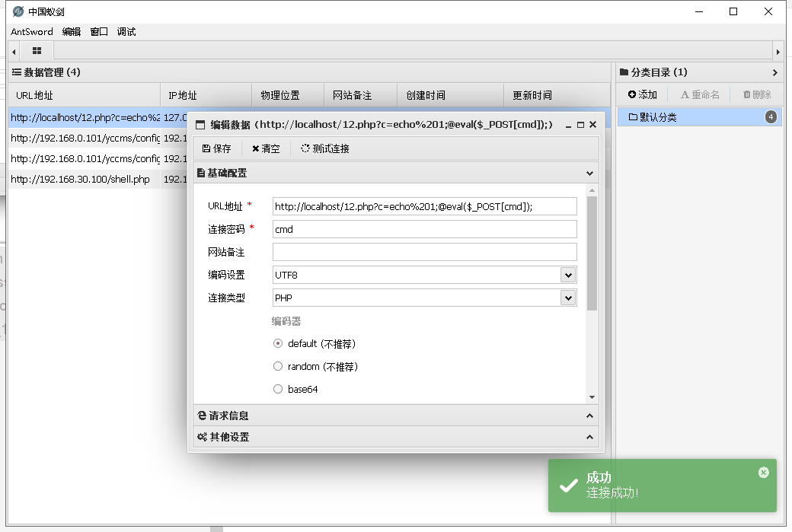Click the badge showing 4 on 默认分类

771,117
